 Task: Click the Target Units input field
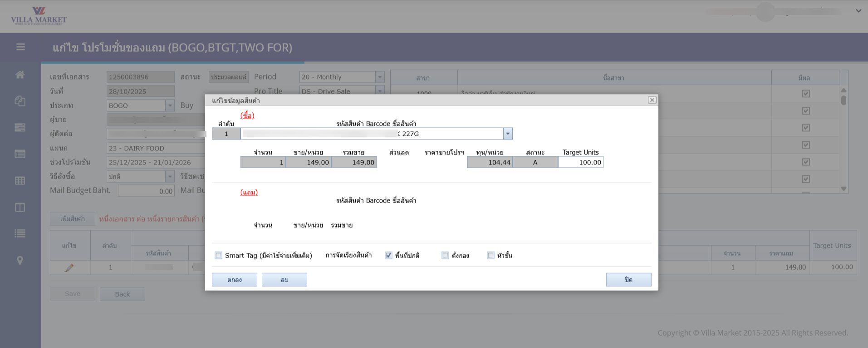[581, 163]
